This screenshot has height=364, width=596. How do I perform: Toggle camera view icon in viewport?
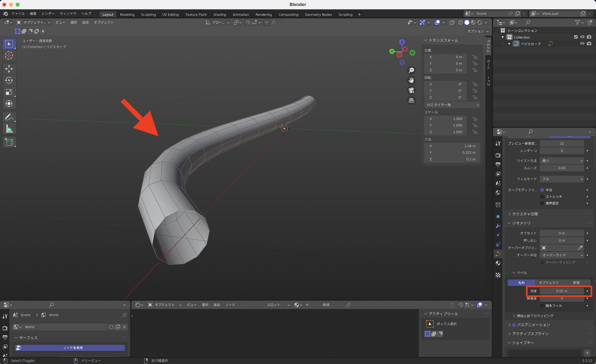click(411, 90)
